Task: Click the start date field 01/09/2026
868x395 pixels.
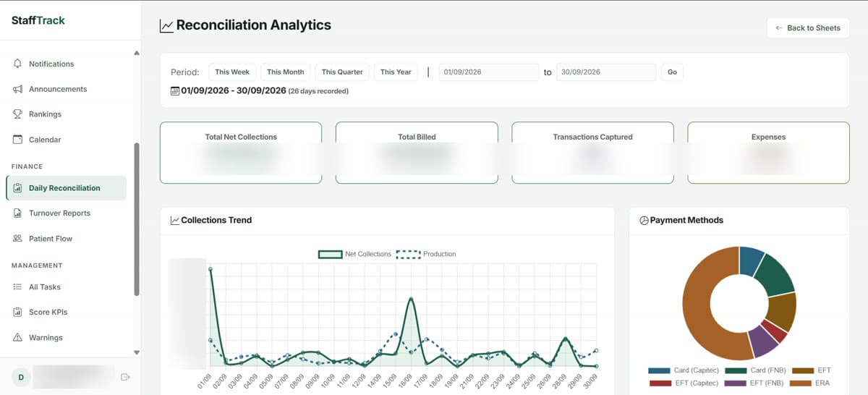Action: [x=488, y=72]
